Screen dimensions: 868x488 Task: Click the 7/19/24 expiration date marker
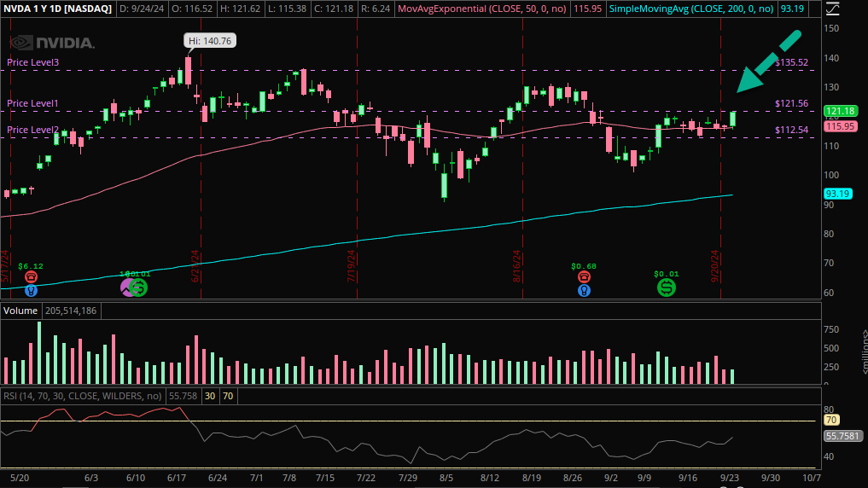[351, 266]
